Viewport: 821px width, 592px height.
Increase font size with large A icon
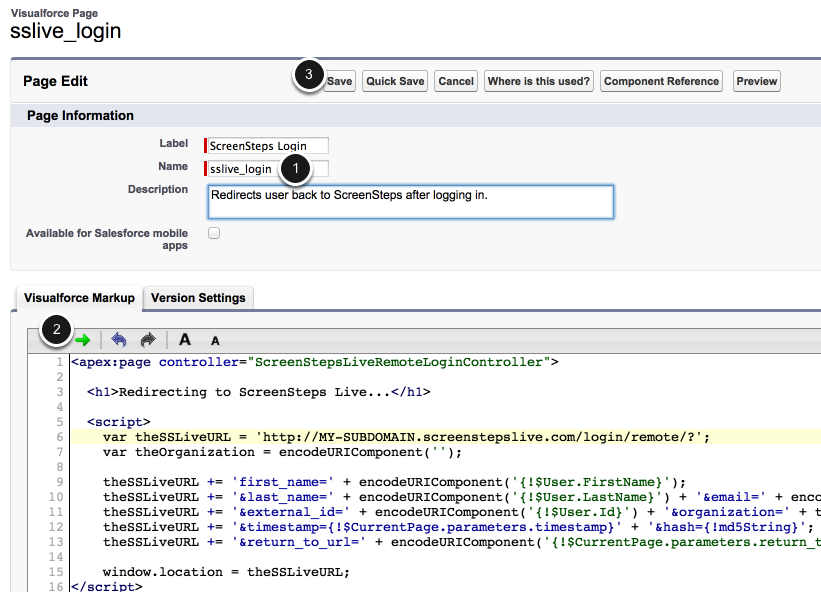[185, 340]
